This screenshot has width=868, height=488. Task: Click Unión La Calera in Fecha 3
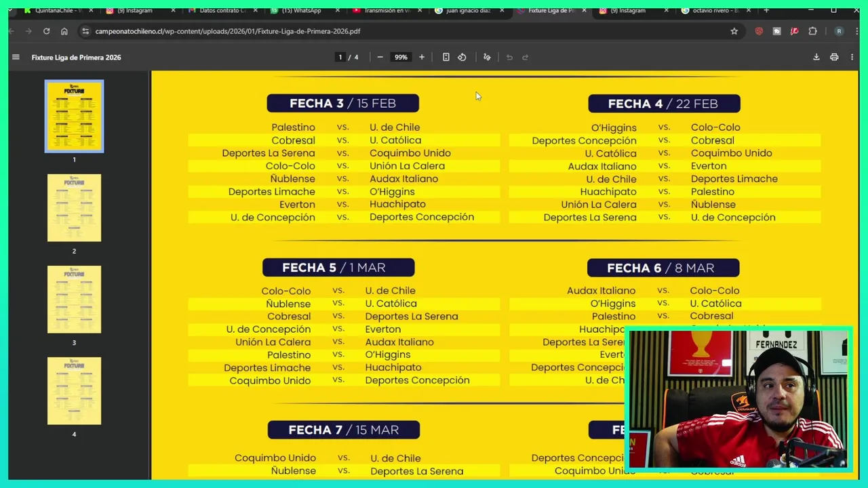(x=407, y=165)
